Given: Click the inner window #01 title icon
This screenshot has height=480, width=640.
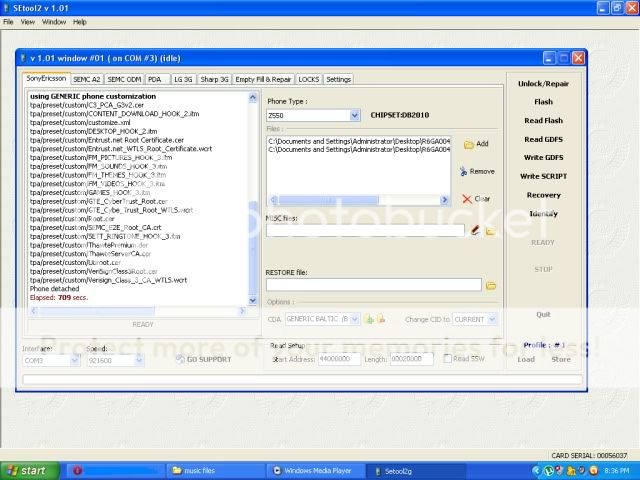Looking at the screenshot, I should (x=24, y=58).
